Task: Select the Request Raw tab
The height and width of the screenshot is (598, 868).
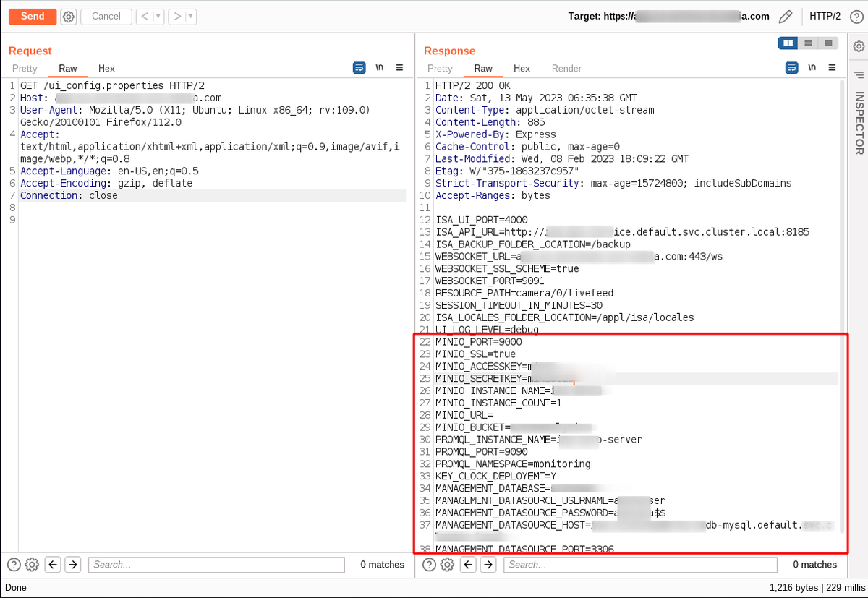Action: click(x=68, y=68)
